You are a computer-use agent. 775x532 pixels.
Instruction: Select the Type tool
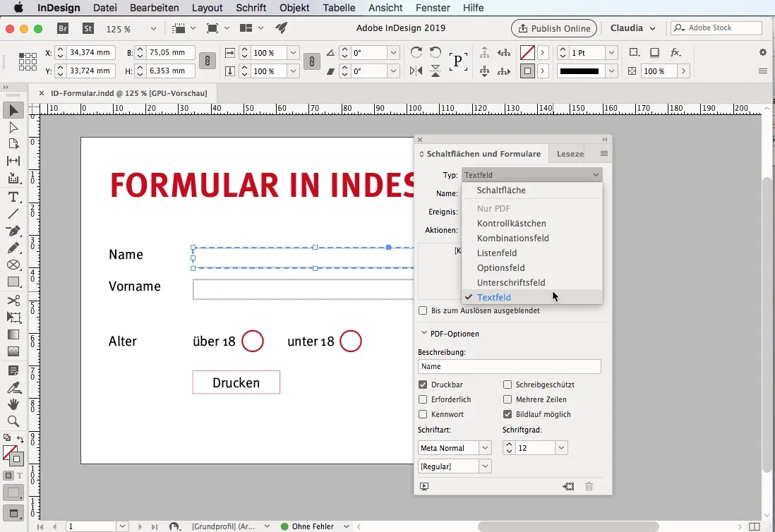(13, 197)
